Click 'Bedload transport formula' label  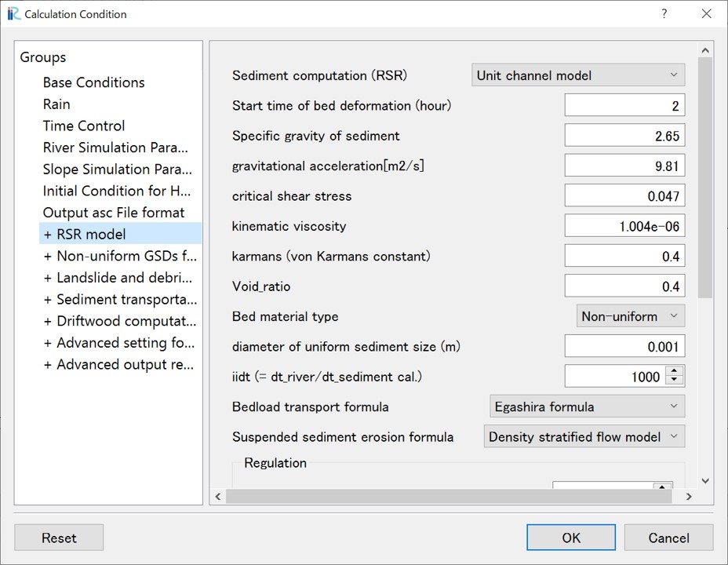(311, 406)
